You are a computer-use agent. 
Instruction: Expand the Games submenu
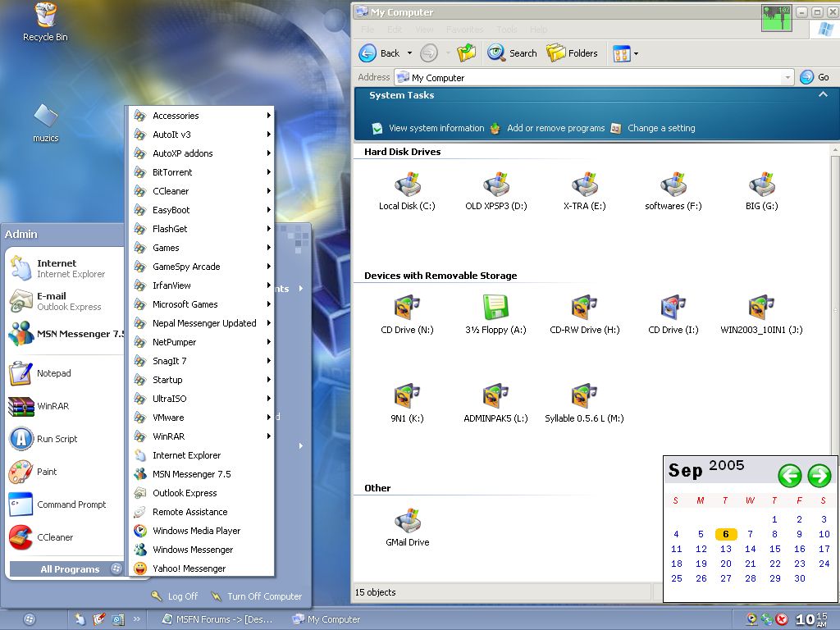[x=202, y=248]
